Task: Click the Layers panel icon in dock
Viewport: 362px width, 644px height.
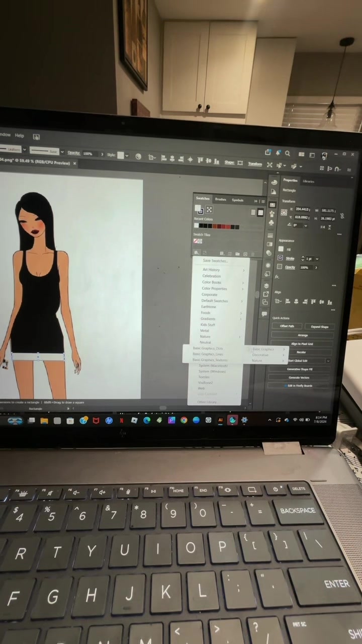Action: pyautogui.click(x=266, y=286)
